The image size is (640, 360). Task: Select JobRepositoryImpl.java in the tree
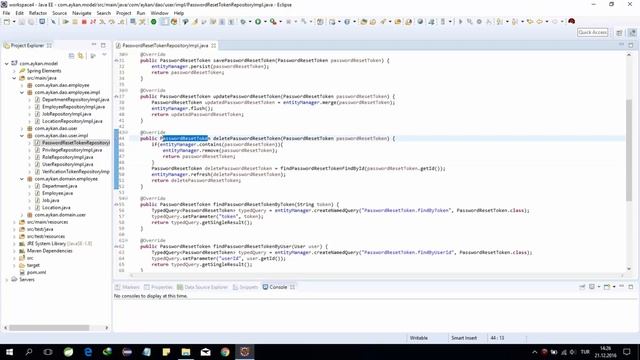pyautogui.click(x=67, y=114)
